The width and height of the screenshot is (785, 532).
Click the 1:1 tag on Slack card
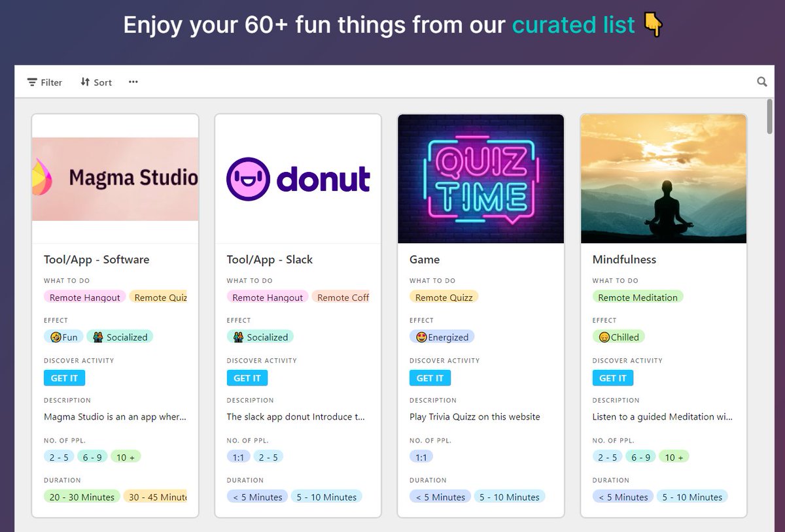238,457
